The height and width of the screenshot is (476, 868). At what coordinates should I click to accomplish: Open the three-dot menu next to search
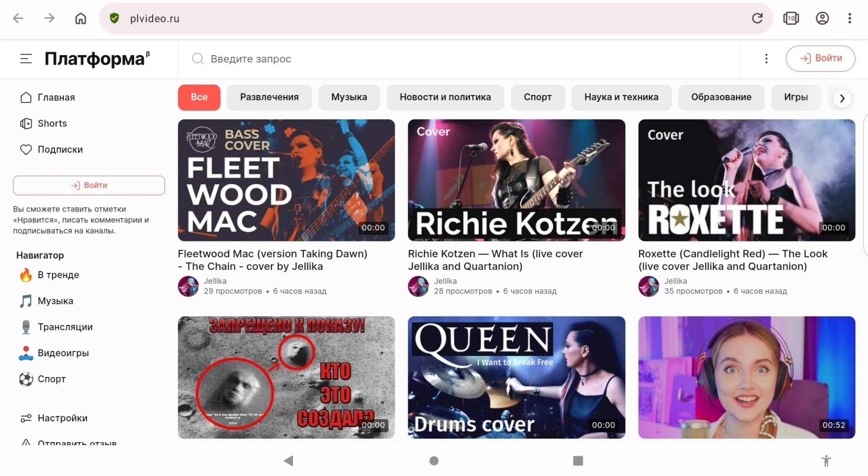tap(766, 59)
